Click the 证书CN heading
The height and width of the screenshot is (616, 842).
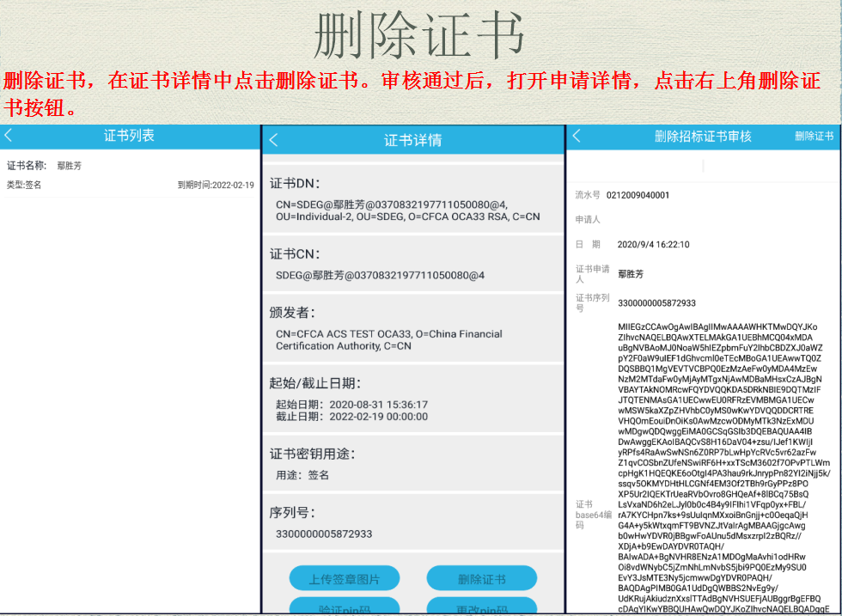(295, 254)
